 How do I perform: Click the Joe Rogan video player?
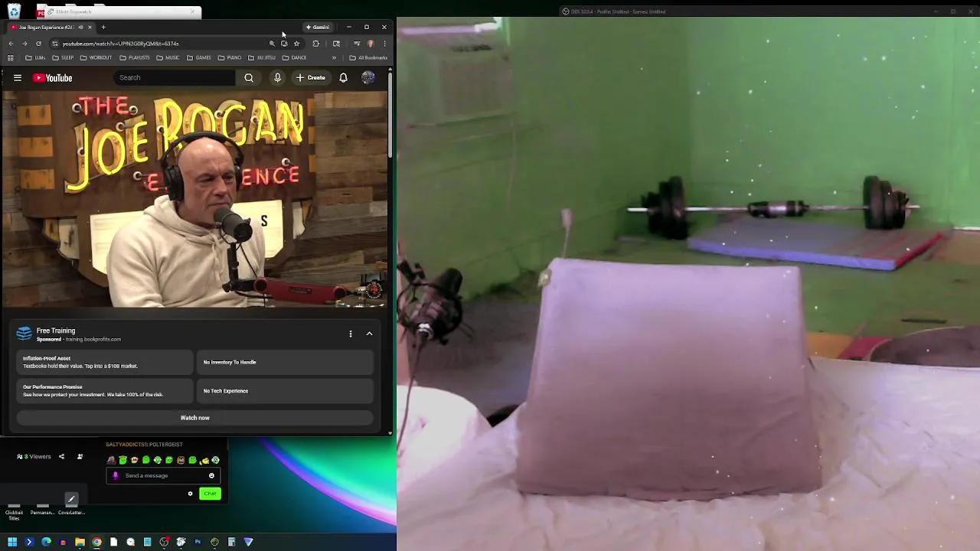pos(194,199)
